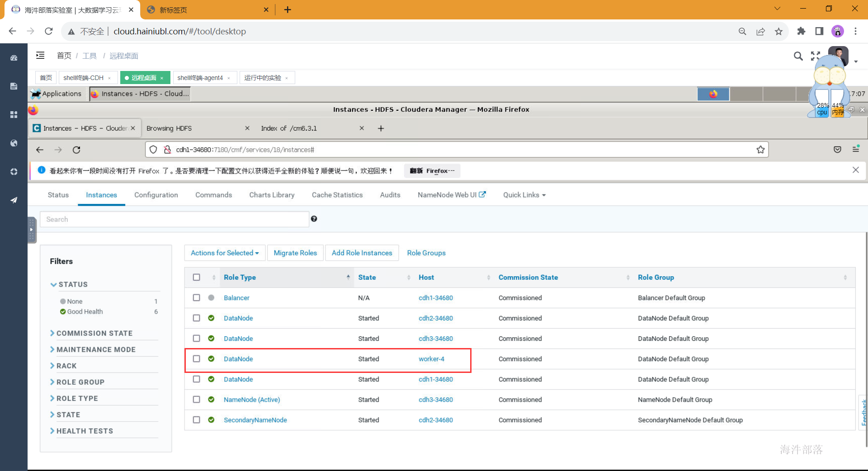The width and height of the screenshot is (868, 471).
Task: Click the globe icon in left sidebar
Action: pos(14,143)
